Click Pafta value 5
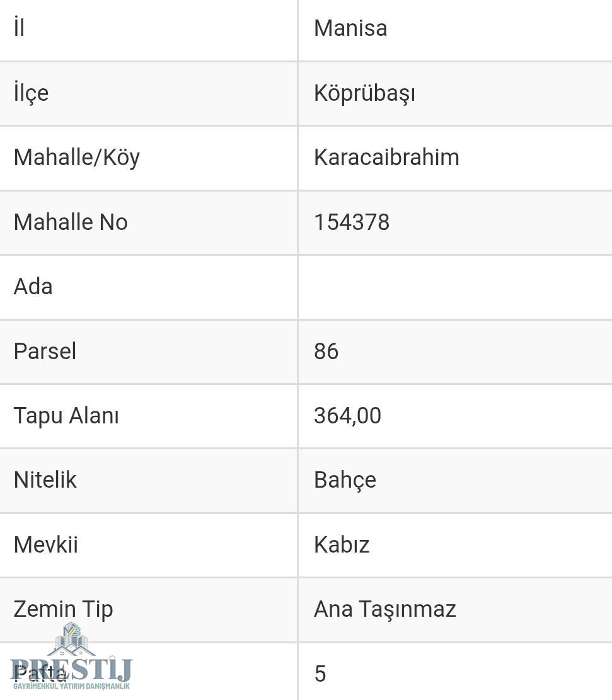This screenshot has height=700, width=612. point(320,674)
